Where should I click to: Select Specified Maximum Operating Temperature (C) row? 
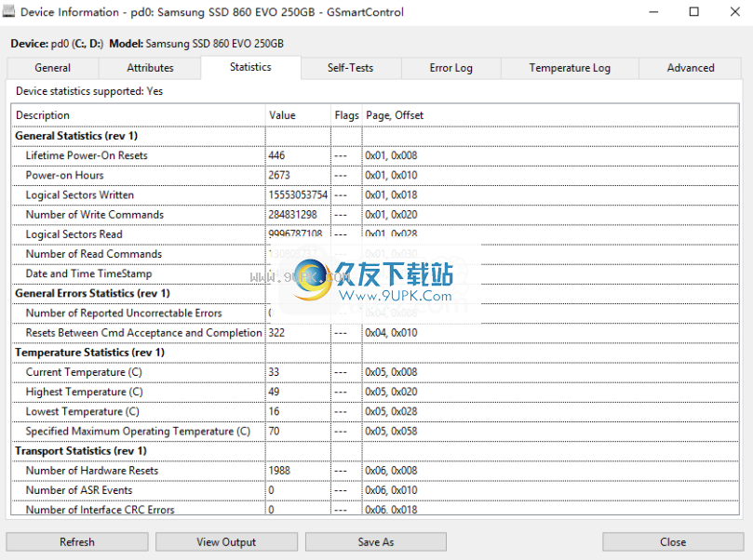[375, 431]
